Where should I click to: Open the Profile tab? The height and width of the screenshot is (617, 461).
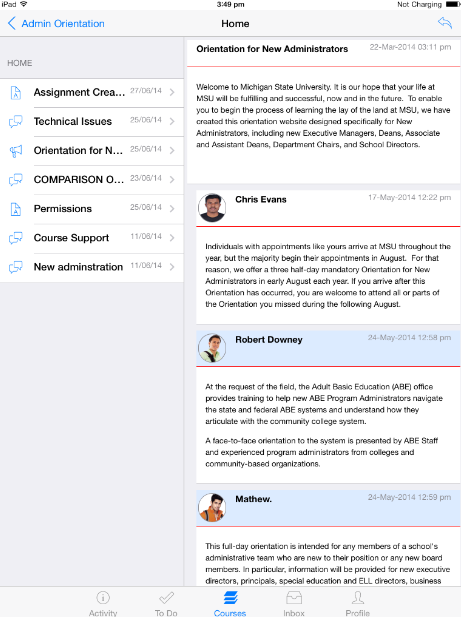point(357,598)
